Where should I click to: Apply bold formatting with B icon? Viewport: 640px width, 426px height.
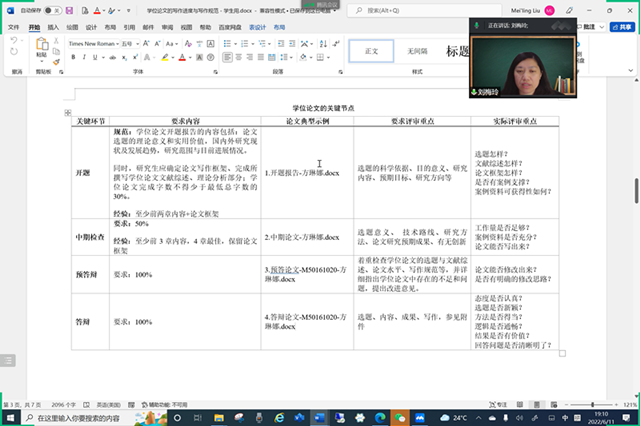pos(72,58)
